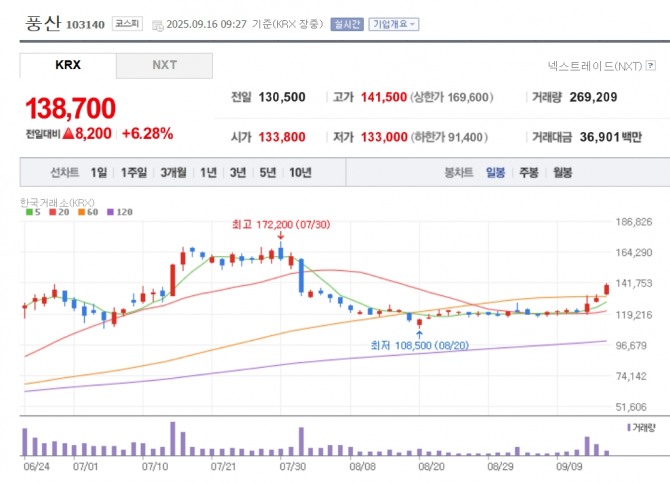Click the 최고 172,200 (07/30) high marker

(281, 224)
